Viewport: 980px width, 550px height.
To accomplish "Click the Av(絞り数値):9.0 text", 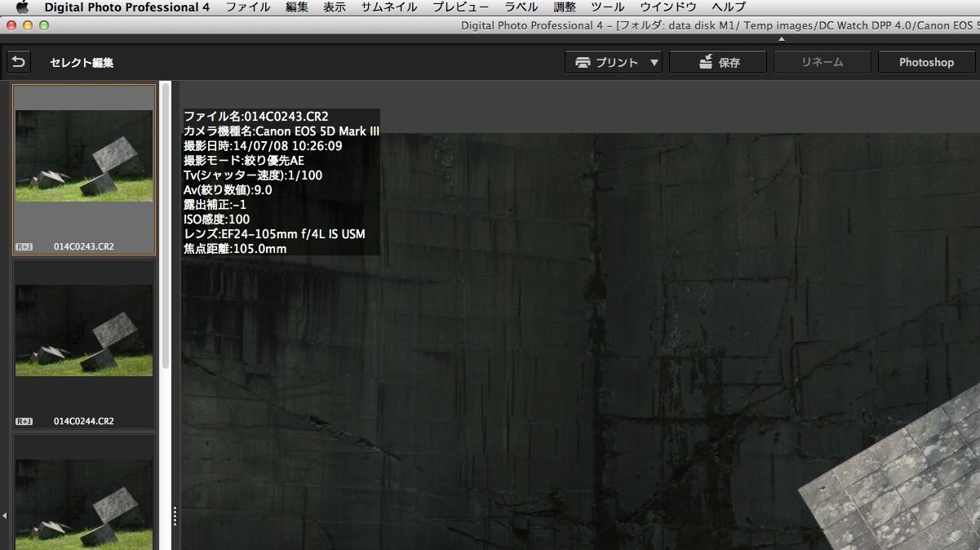I will 228,190.
